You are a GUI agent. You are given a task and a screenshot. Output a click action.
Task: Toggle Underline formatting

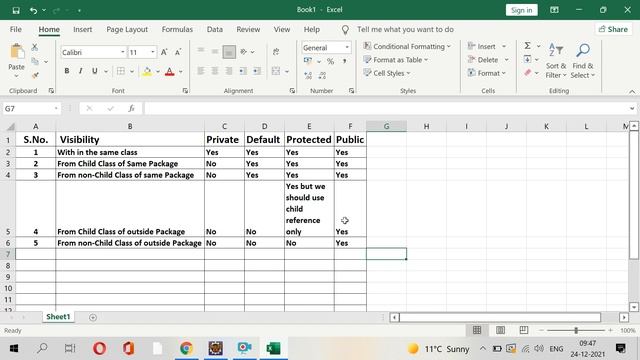point(95,71)
